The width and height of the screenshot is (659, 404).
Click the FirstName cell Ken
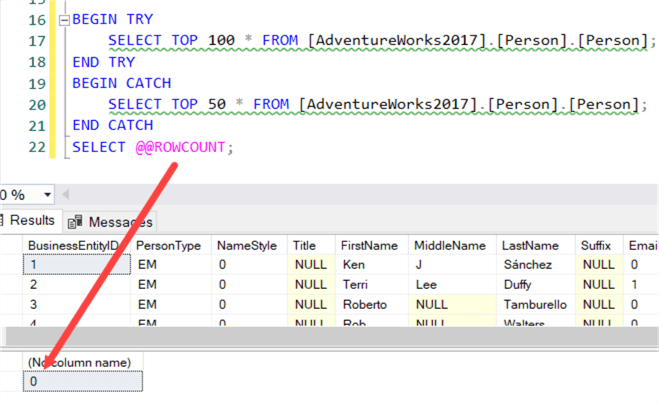pos(372,265)
